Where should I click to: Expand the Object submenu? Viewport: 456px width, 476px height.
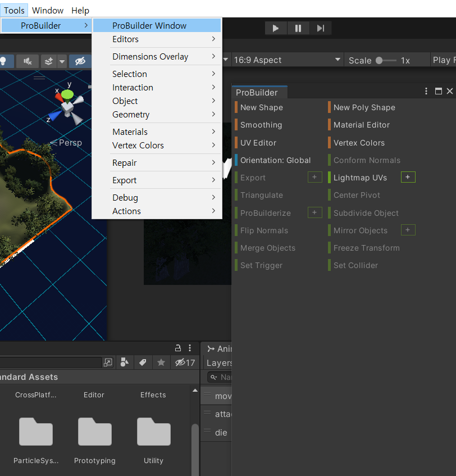pyautogui.click(x=157, y=101)
